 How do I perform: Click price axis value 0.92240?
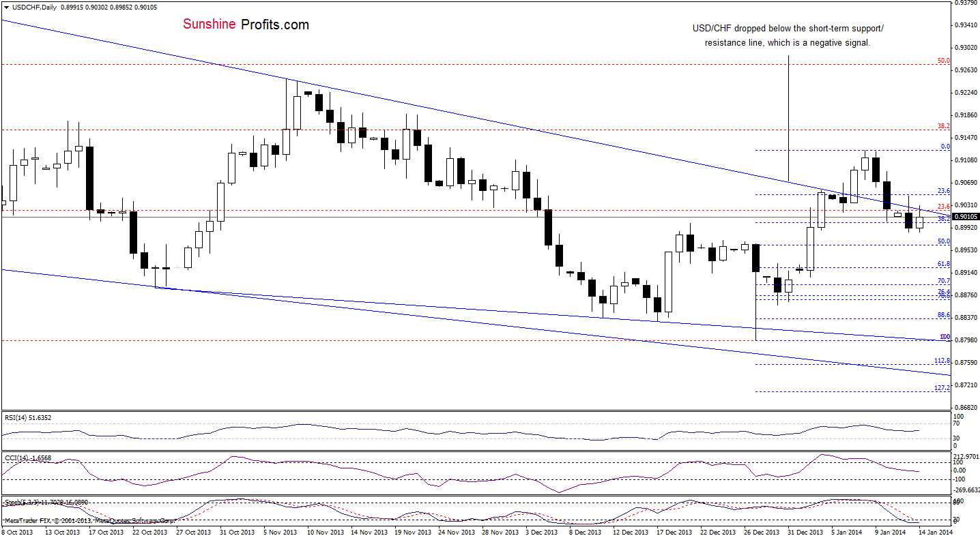(x=966, y=92)
